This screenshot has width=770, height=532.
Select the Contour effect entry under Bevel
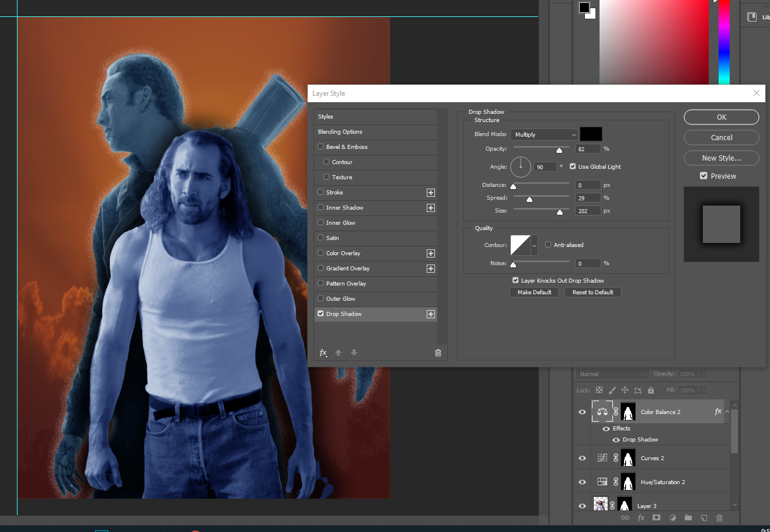click(376, 162)
